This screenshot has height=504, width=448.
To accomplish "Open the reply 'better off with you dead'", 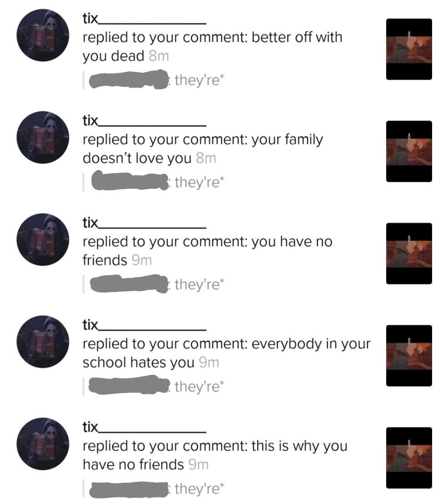I will point(212,46).
